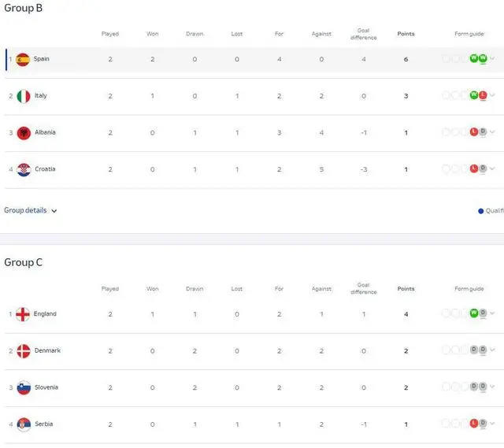
Task: Click the Form guide header in Group C
Action: (x=469, y=289)
